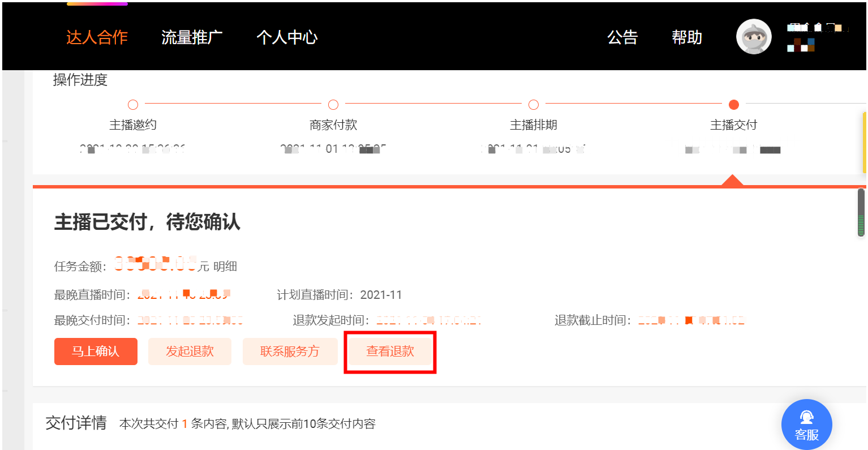This screenshot has height=450, width=868.
Task: Click the 商家付款 progress step circle
Action: [333, 105]
